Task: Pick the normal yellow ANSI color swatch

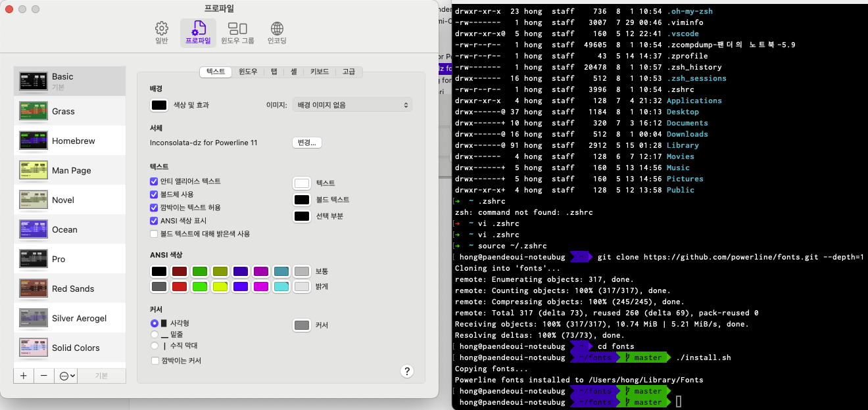Action: (220, 271)
